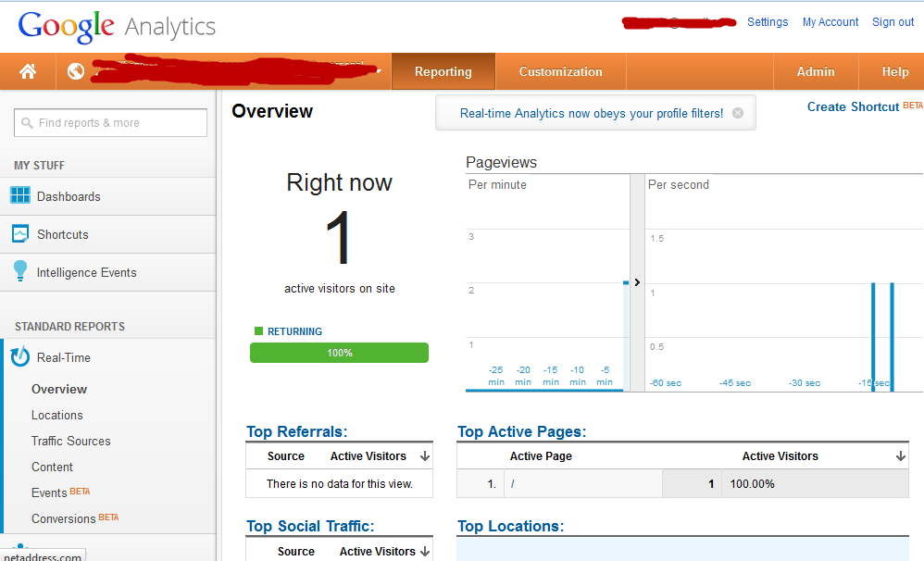924x561 pixels.
Task: Open My Account link
Action: click(830, 22)
